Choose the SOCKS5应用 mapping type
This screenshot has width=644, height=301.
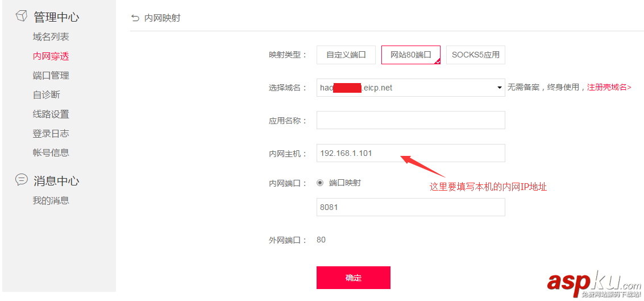475,55
